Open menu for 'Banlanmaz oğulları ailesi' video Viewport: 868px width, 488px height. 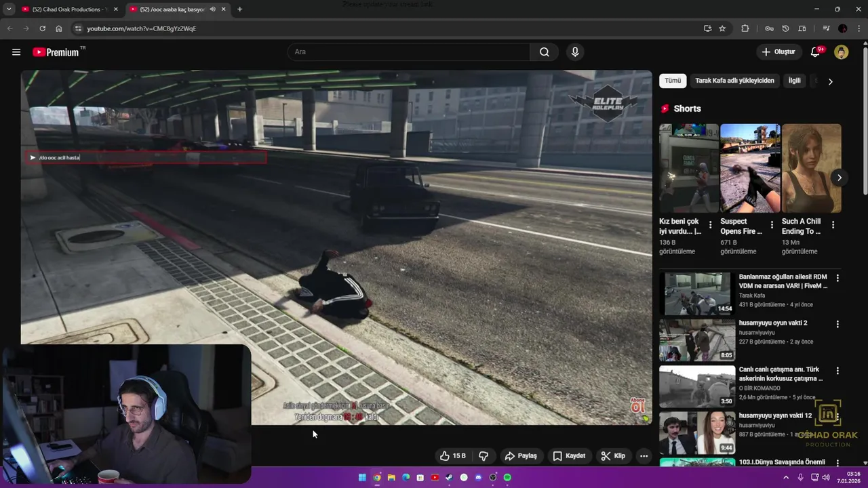[837, 278]
